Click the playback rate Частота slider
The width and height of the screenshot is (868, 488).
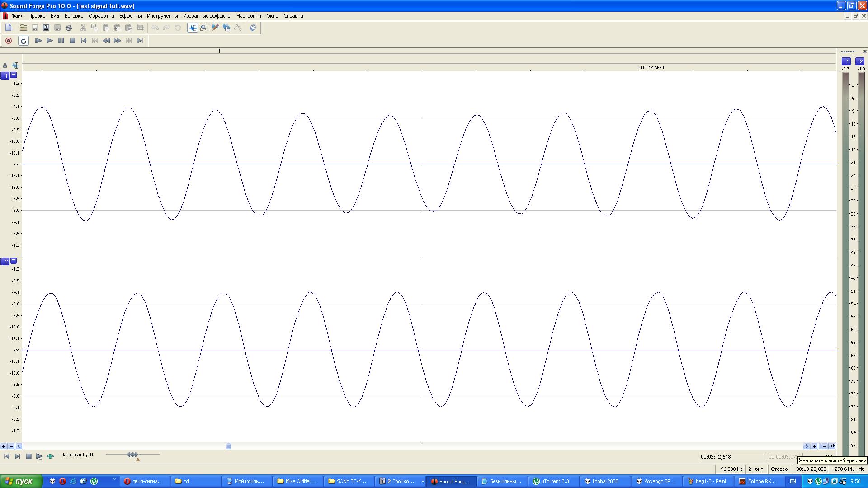(x=133, y=455)
